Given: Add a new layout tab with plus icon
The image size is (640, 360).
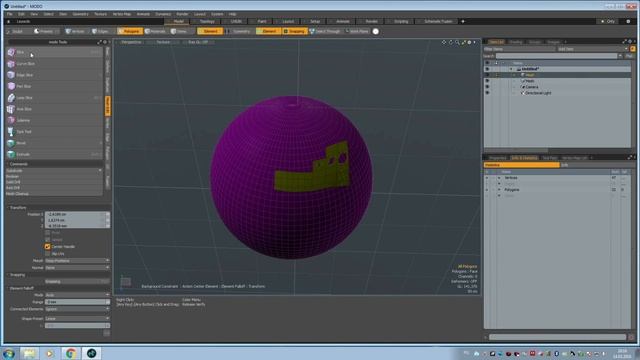Looking at the screenshot, I should (x=463, y=21).
